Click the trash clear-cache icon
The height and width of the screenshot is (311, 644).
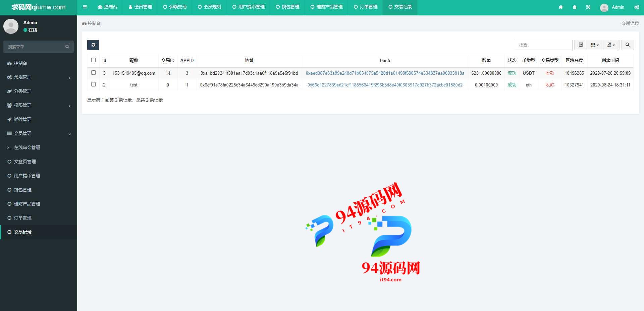(x=575, y=7)
